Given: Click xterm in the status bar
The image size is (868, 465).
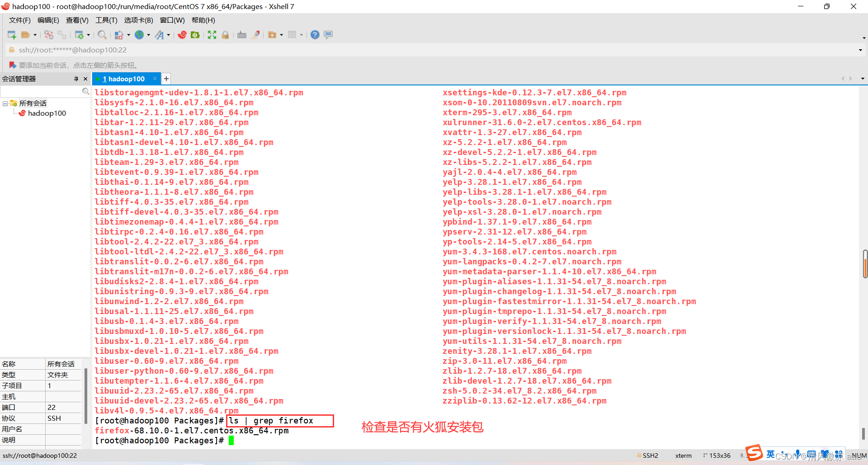Looking at the screenshot, I should 683,456.
